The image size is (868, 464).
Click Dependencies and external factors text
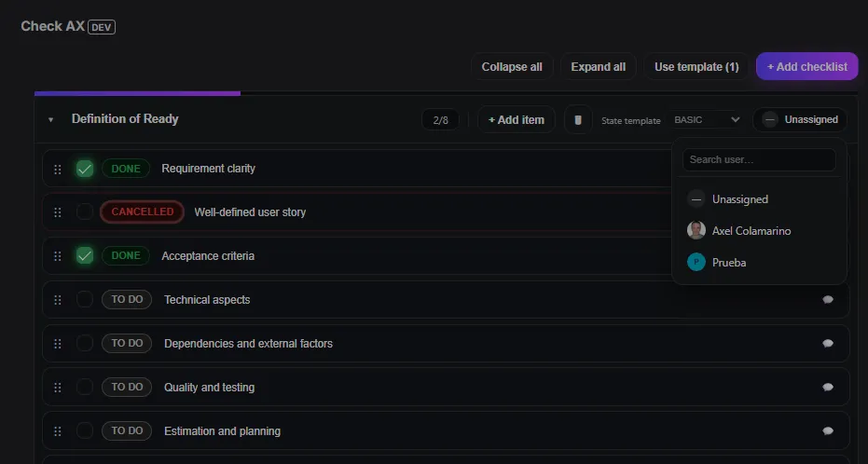coord(249,344)
